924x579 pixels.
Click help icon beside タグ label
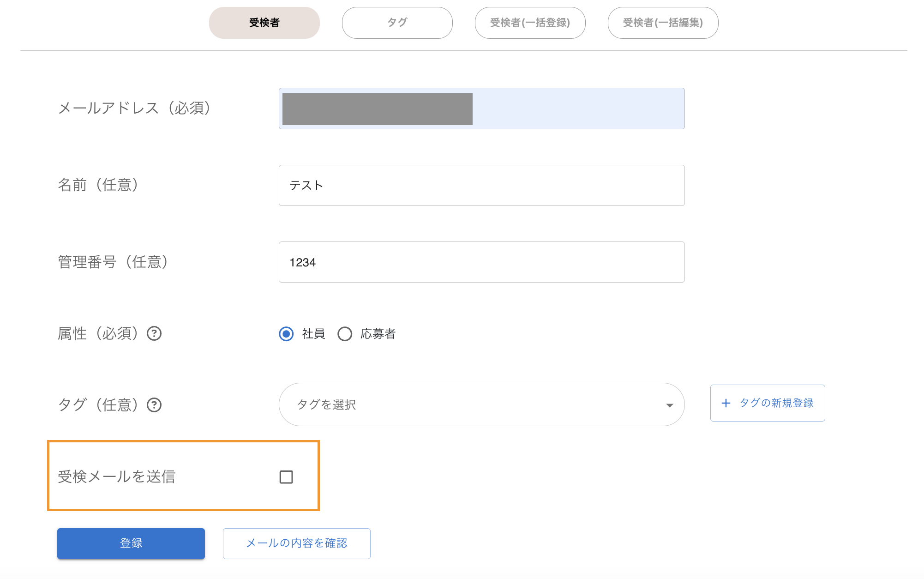pos(154,405)
